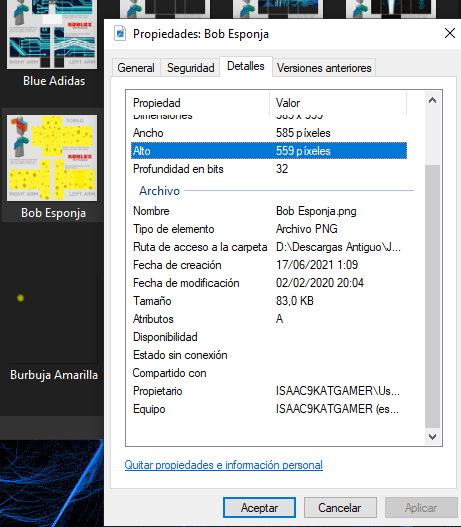
Task: Select the Detalles tab
Action: 246,66
